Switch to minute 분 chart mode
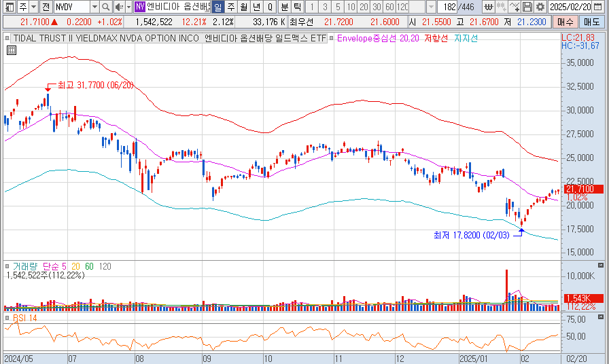The height and width of the screenshot is (364, 609). coord(285,7)
